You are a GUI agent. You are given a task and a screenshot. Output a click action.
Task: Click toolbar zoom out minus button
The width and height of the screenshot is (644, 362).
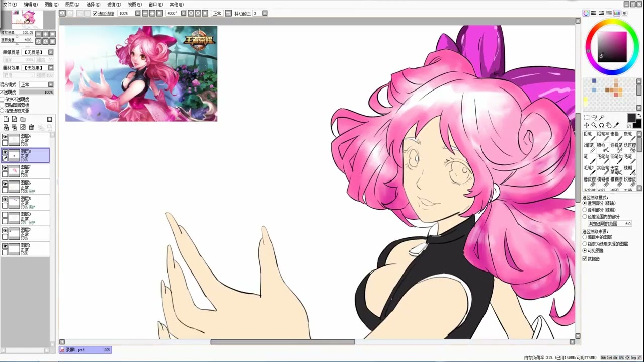pos(145,13)
